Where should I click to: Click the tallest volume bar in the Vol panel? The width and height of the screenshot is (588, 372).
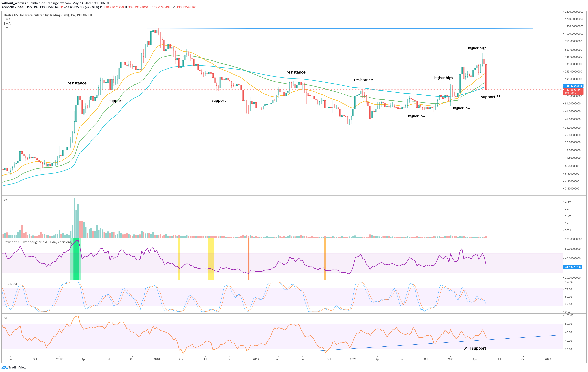pos(74,218)
